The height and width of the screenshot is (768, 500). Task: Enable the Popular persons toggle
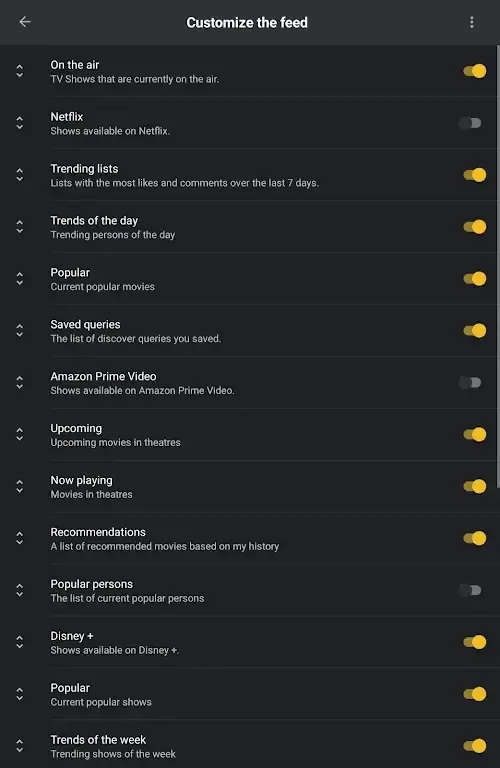click(x=470, y=590)
